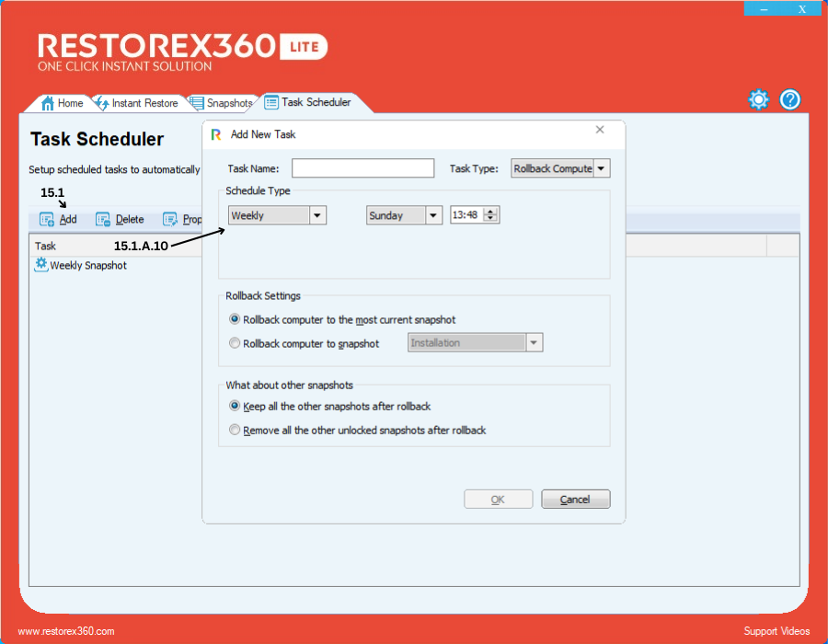Click the Home tab house icon
Image resolution: width=828 pixels, height=644 pixels.
click(x=48, y=103)
